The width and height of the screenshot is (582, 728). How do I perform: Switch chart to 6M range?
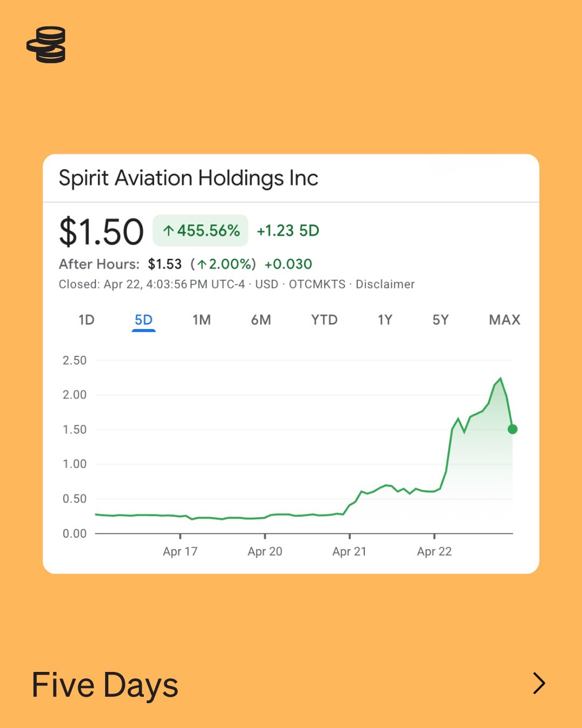pos(261,320)
